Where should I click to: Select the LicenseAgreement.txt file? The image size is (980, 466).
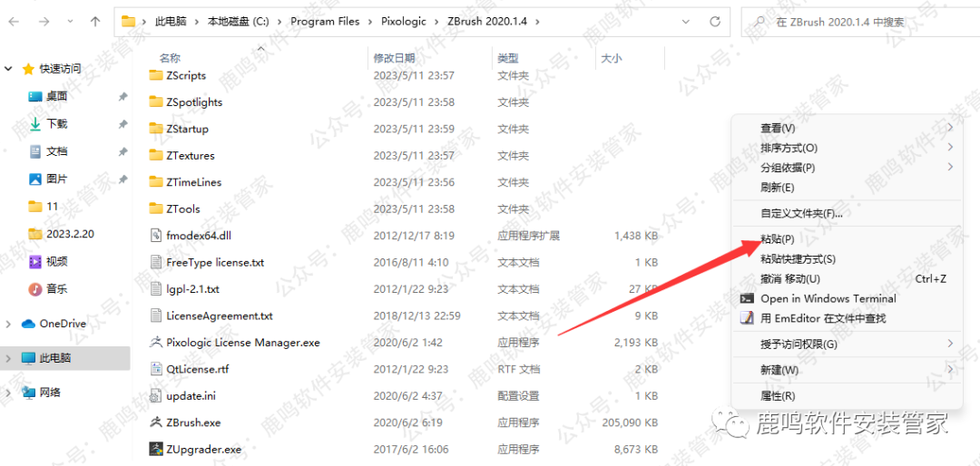(x=220, y=316)
